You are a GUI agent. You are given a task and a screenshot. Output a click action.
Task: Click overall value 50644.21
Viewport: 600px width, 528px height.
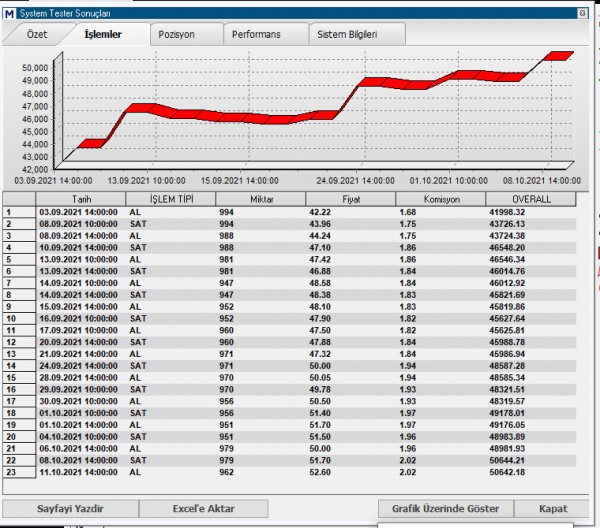click(507, 460)
